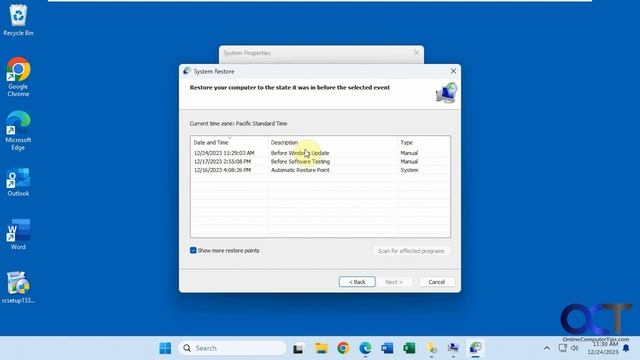Click the Next button
The width and height of the screenshot is (640, 360).
393,282
